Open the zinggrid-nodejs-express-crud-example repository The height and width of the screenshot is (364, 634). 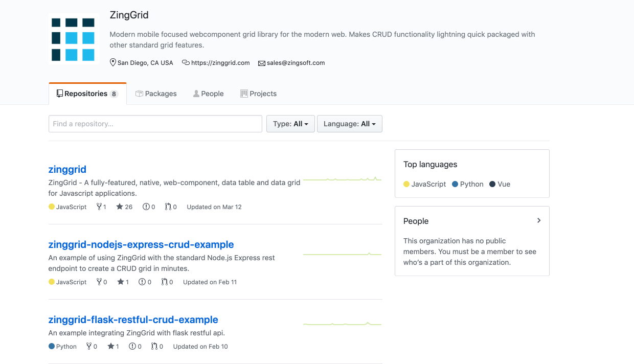[x=141, y=244]
